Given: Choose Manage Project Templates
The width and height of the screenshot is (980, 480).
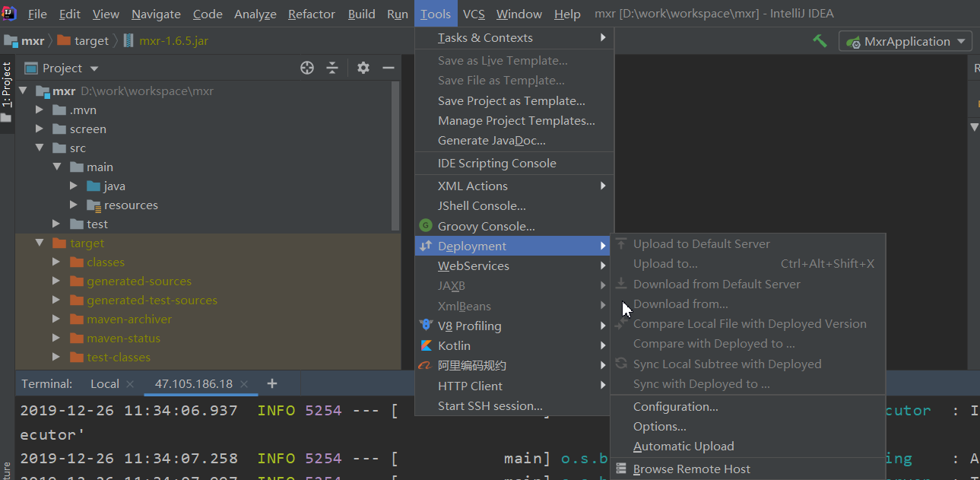Looking at the screenshot, I should pos(514,121).
